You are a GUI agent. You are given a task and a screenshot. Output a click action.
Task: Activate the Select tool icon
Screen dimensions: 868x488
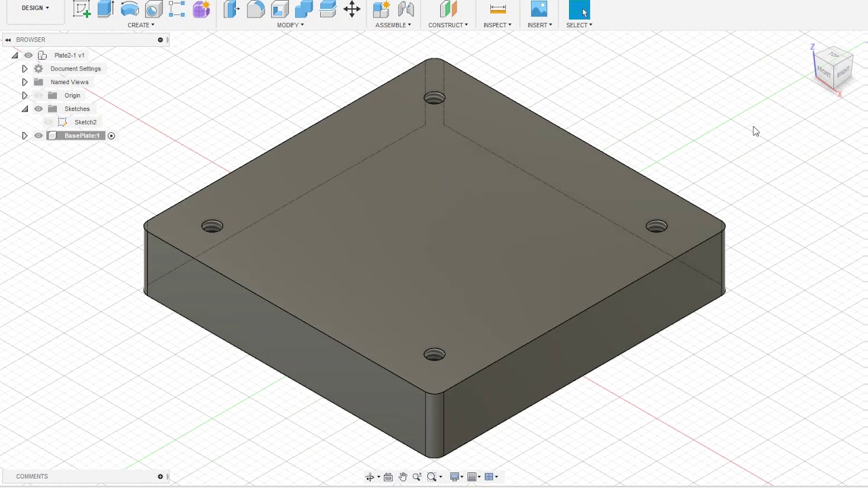pyautogui.click(x=579, y=9)
